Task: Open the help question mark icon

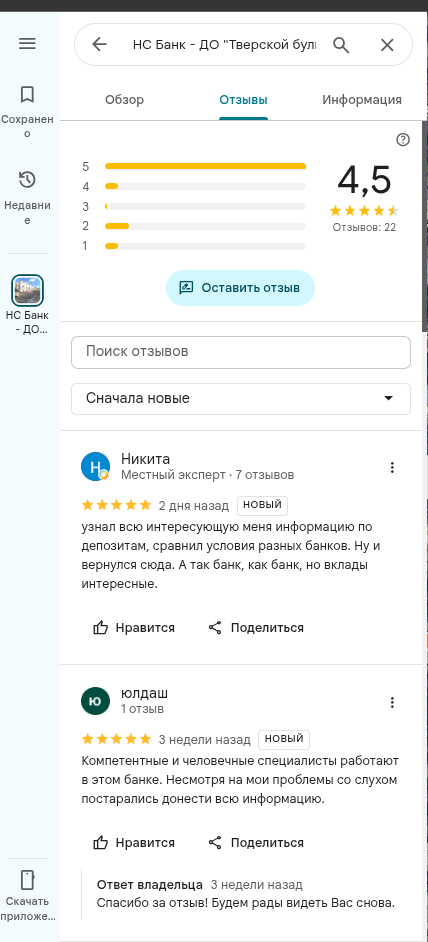Action: tap(403, 140)
